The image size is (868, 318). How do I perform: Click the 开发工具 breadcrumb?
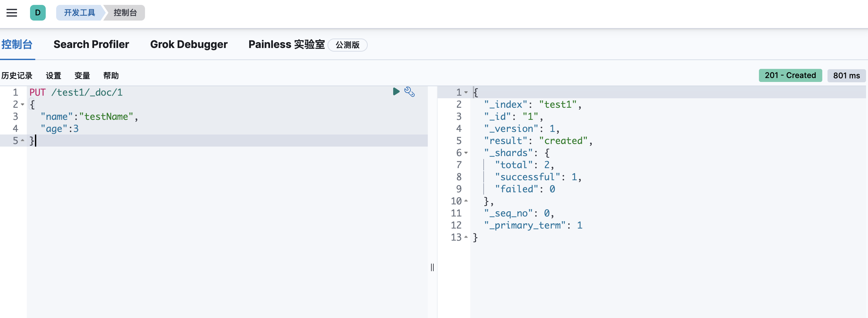coord(80,13)
